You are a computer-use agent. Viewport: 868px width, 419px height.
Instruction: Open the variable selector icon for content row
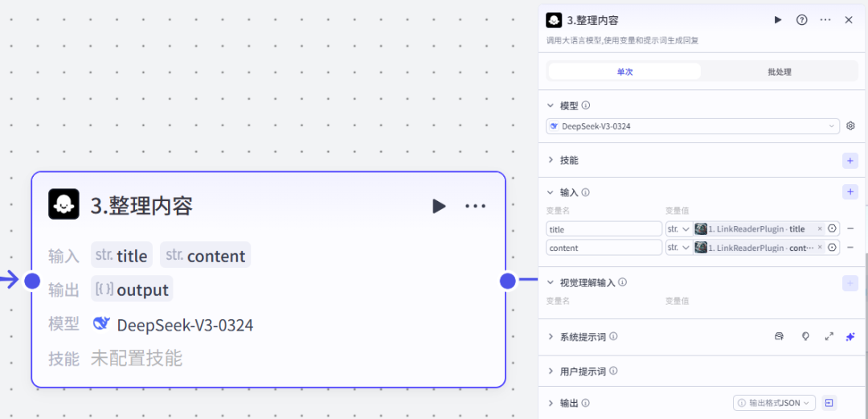(x=832, y=248)
